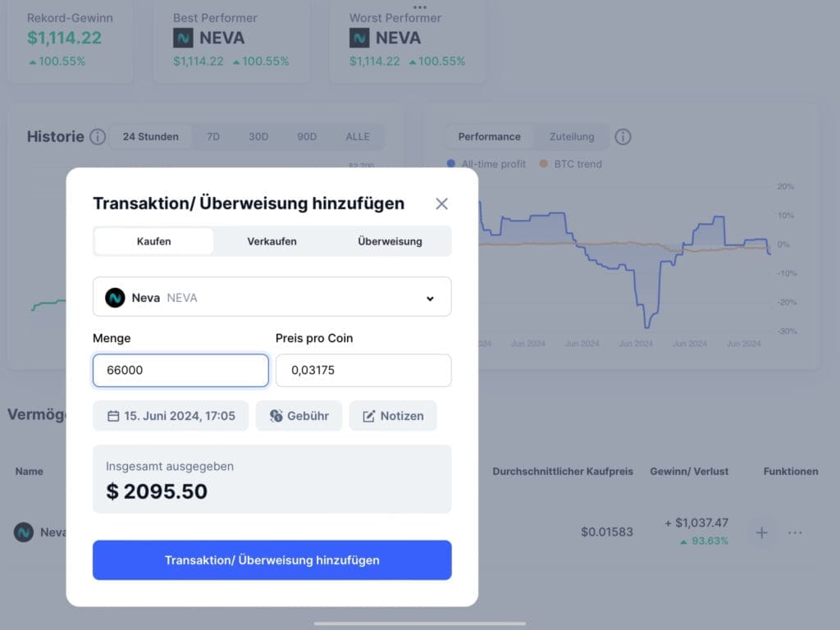Viewport: 840px width, 630px height.
Task: Click the info icon next to Historie
Action: pyautogui.click(x=97, y=137)
